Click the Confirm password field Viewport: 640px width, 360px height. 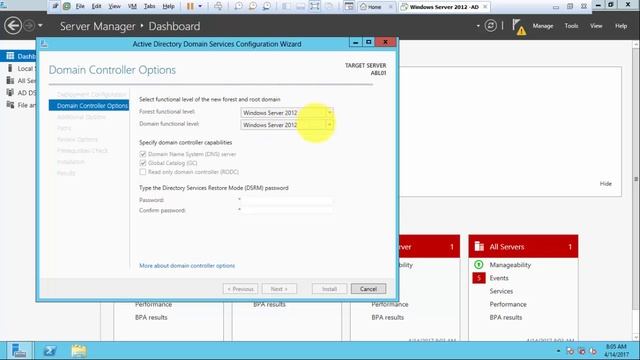pos(287,210)
